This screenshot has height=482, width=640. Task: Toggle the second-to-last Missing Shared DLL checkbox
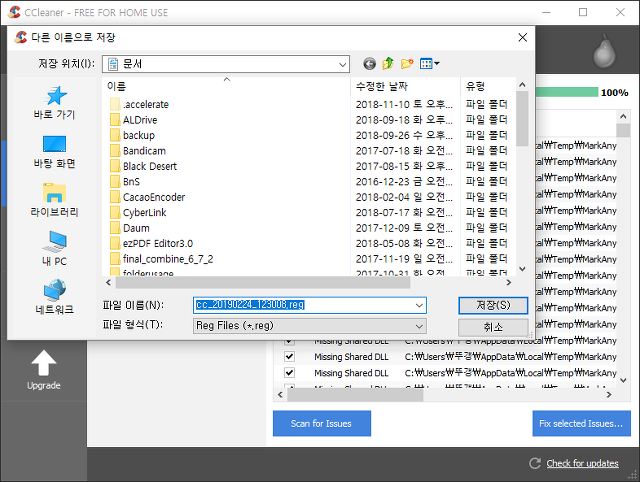click(289, 356)
